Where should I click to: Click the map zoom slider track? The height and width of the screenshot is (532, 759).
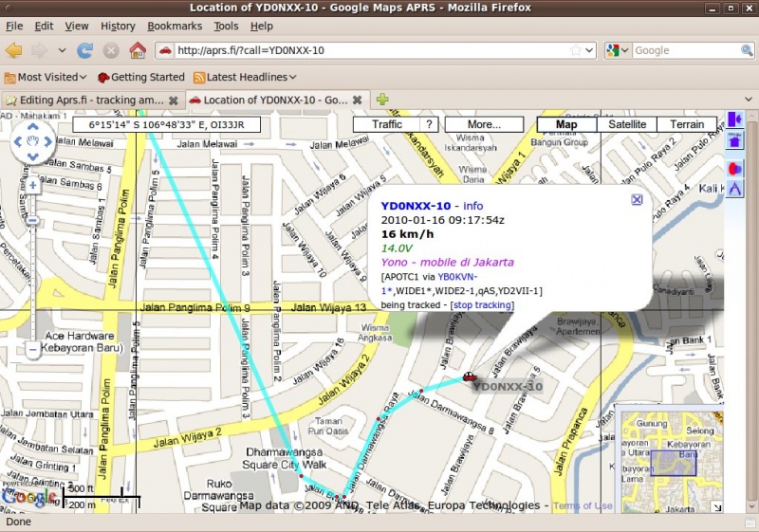32,275
